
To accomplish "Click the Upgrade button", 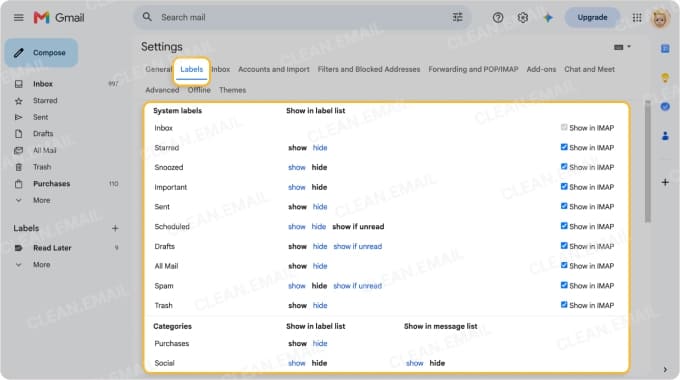I will [592, 17].
